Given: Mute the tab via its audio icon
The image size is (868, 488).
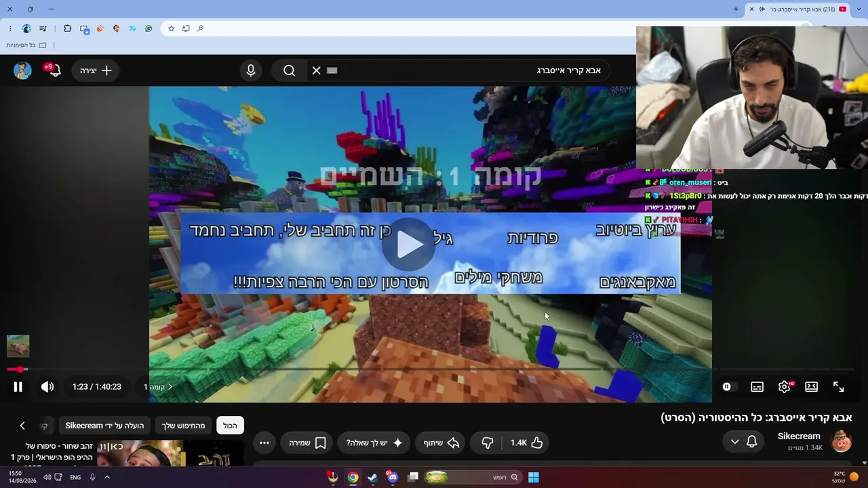Looking at the screenshot, I should tap(762, 9).
